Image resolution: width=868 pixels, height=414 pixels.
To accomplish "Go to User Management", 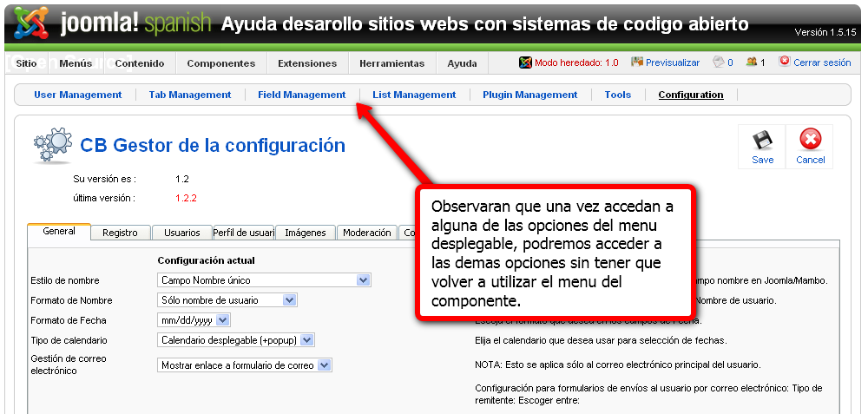I will (78, 95).
